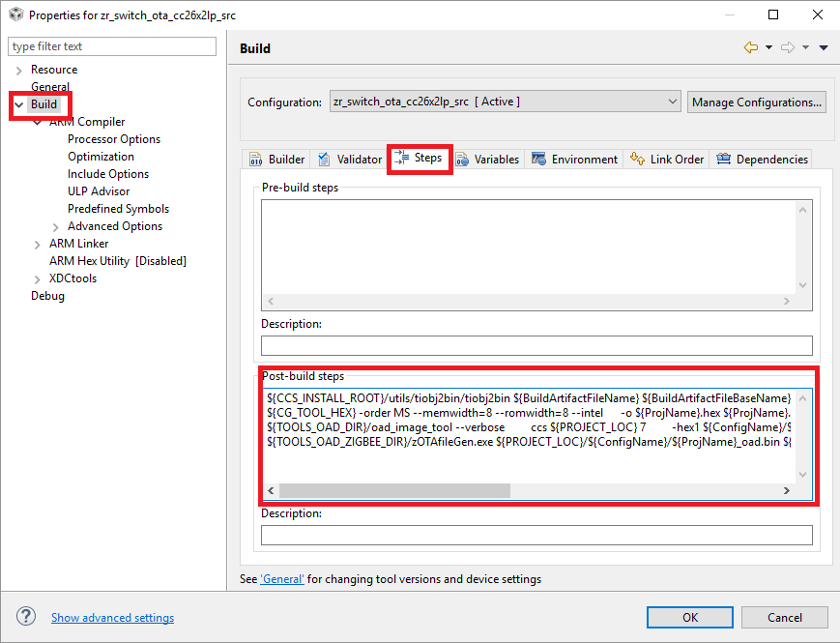The width and height of the screenshot is (840, 643).
Task: Click the type filter text field
Action: [x=112, y=46]
